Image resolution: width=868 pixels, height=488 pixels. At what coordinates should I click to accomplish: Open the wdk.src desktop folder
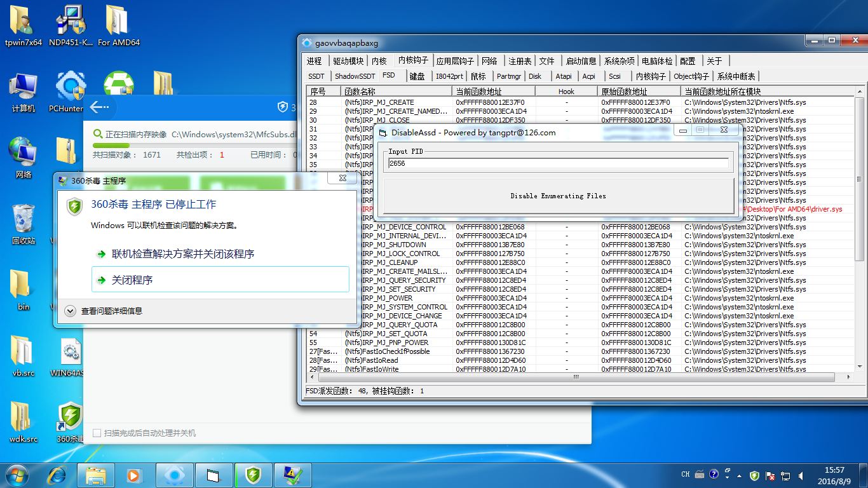(24, 423)
